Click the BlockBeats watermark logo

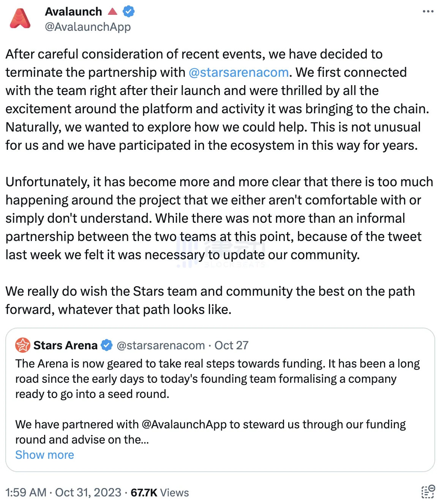[x=221, y=251]
